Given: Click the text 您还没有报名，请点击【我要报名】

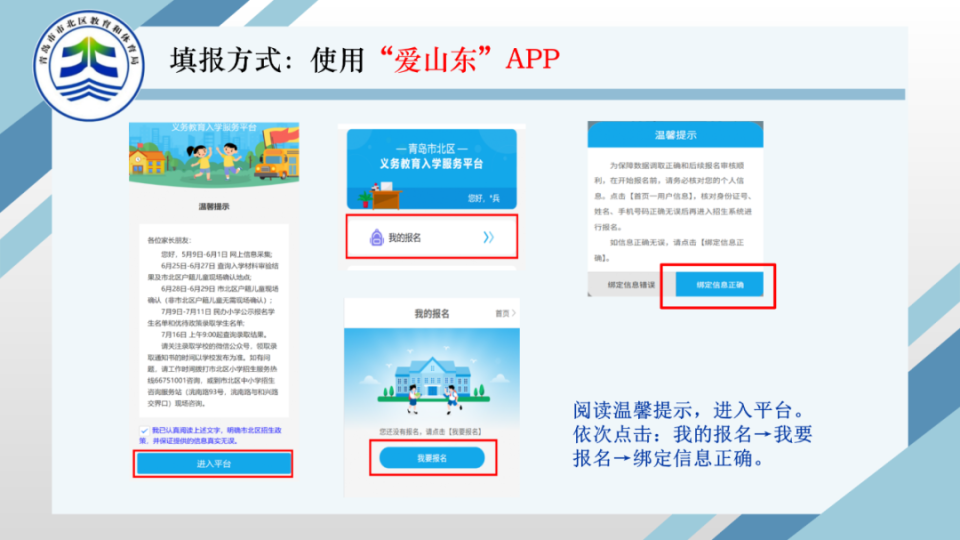Looking at the screenshot, I should coord(430,432).
